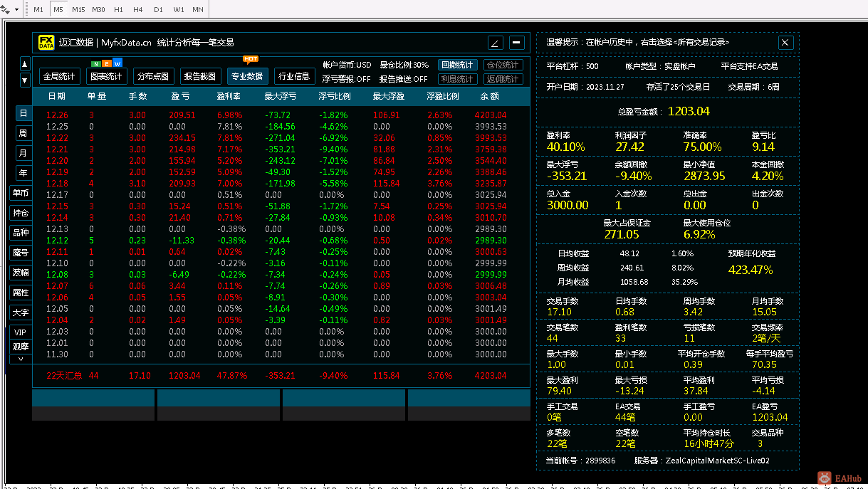
Task: Click the NEW badge above 图表统计
Action: tap(107, 63)
